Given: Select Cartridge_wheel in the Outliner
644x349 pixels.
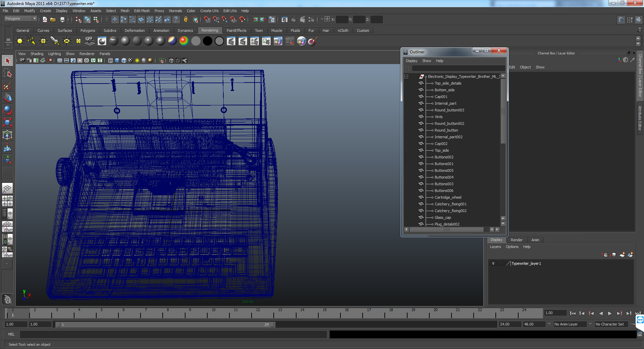Looking at the screenshot, I should tap(448, 197).
